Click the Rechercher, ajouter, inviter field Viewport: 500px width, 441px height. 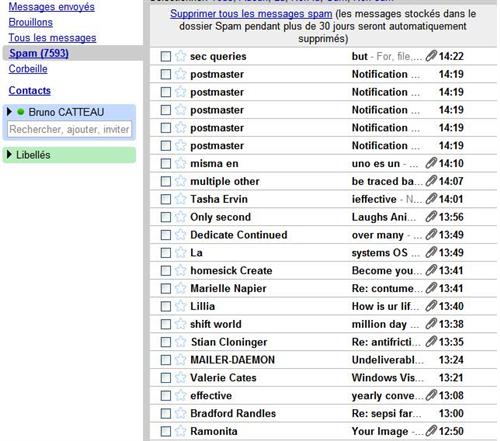[x=69, y=129]
